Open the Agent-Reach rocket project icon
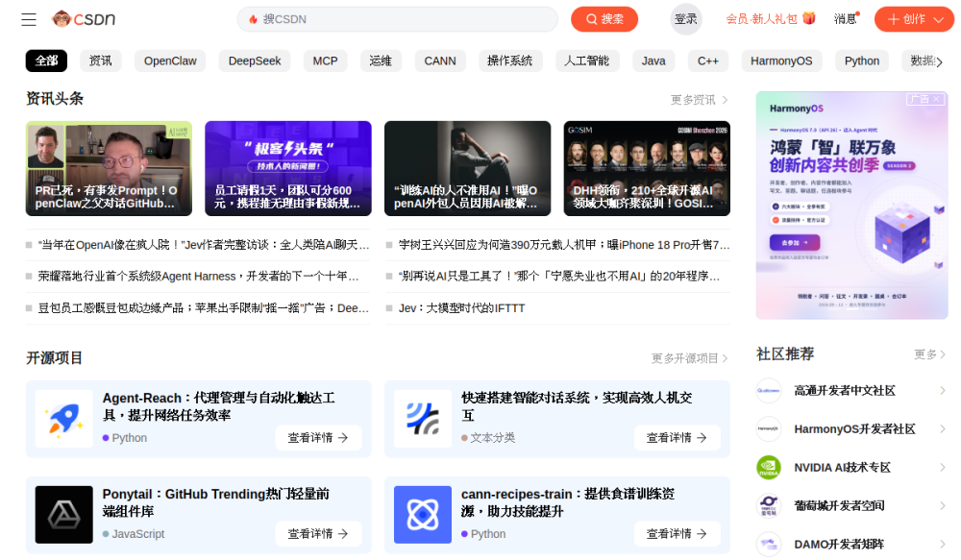The height and width of the screenshot is (560, 961). (63, 419)
